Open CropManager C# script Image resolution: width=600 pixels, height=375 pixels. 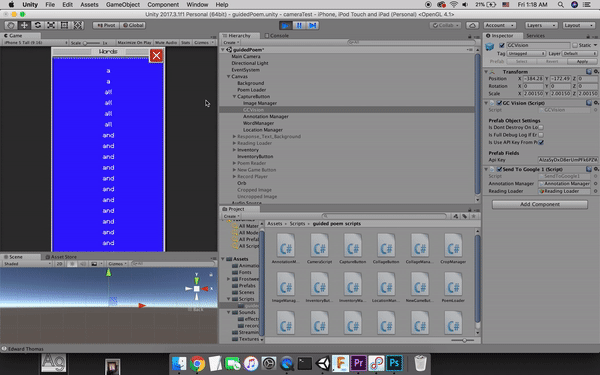pyautogui.click(x=453, y=248)
